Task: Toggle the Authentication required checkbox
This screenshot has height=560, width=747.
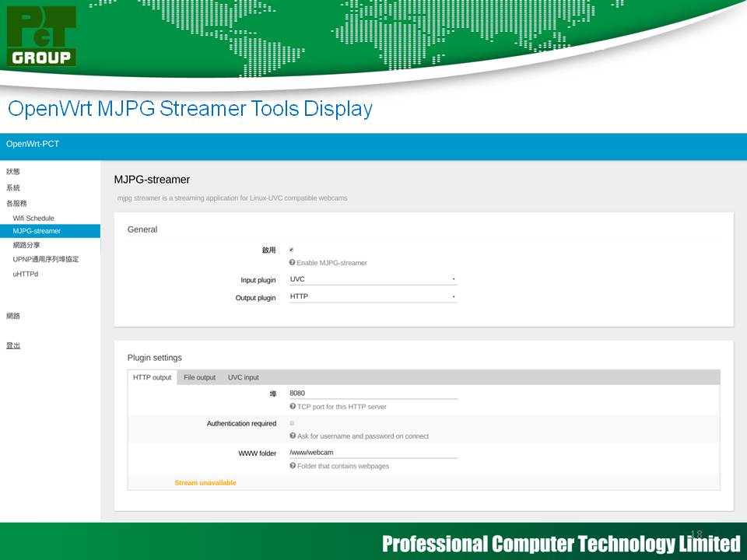Action: click(292, 423)
